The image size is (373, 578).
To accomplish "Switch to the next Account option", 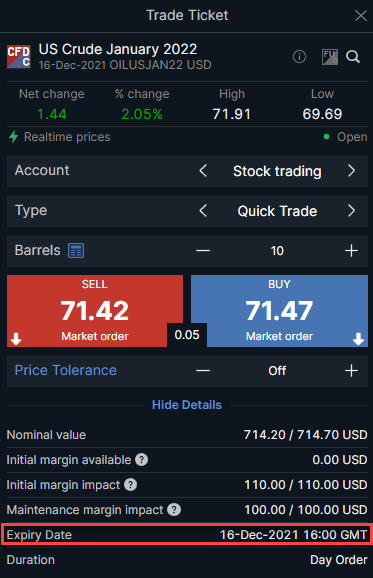I will click(x=351, y=171).
